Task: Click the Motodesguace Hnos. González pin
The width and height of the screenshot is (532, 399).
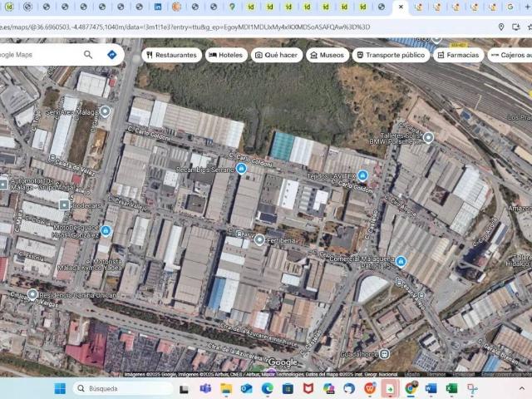Action: pos(106,230)
